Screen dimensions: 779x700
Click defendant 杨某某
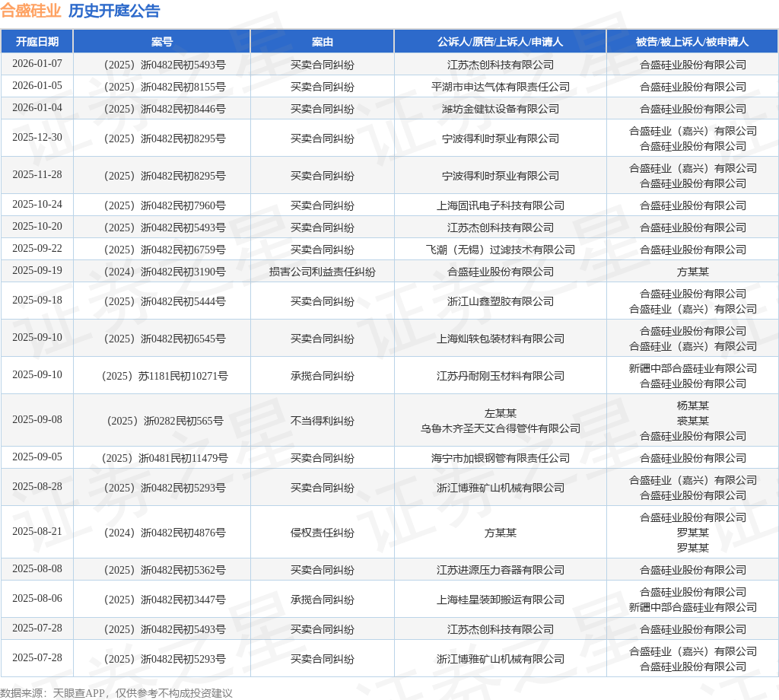(692, 406)
